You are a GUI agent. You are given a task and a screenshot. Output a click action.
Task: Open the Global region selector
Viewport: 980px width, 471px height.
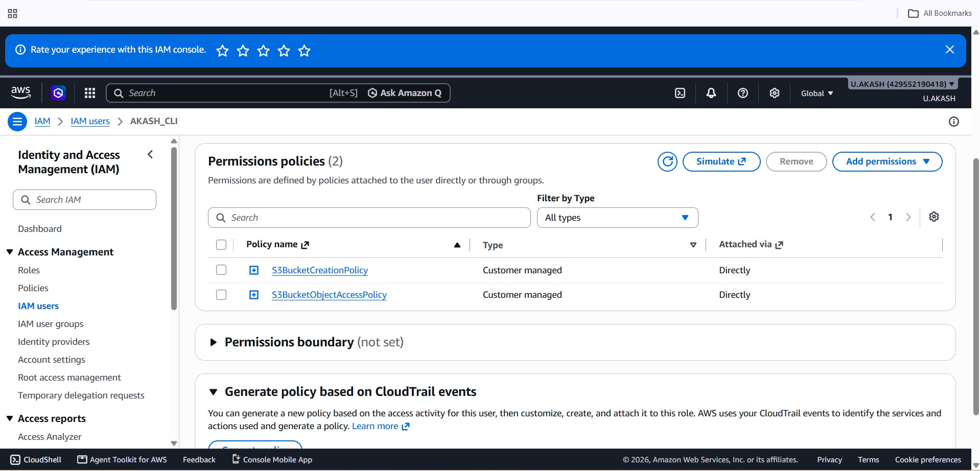(x=817, y=93)
